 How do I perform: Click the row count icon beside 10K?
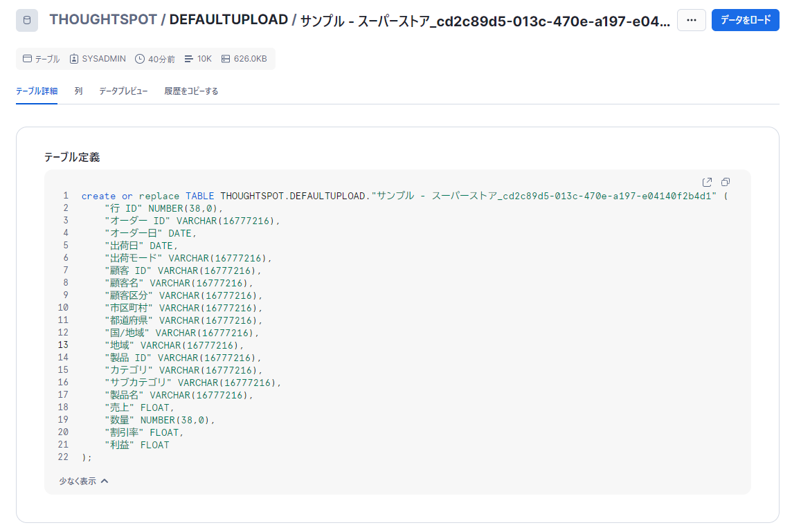(189, 59)
